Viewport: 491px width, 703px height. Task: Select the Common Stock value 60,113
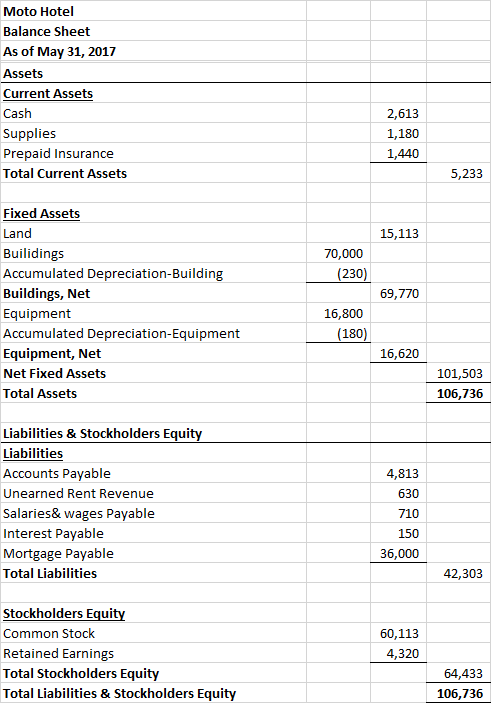click(399, 634)
